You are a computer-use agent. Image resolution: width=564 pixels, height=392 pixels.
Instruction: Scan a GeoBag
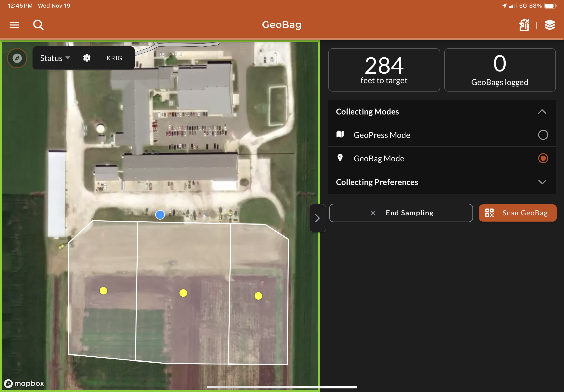point(517,213)
